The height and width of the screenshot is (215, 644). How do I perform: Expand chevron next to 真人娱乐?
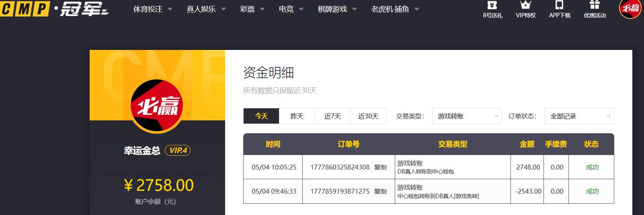(223, 9)
